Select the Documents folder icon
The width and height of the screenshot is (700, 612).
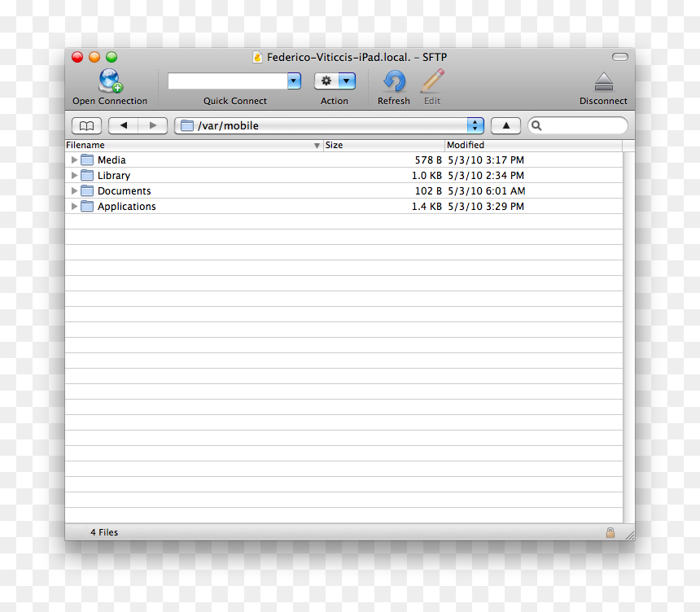[87, 190]
